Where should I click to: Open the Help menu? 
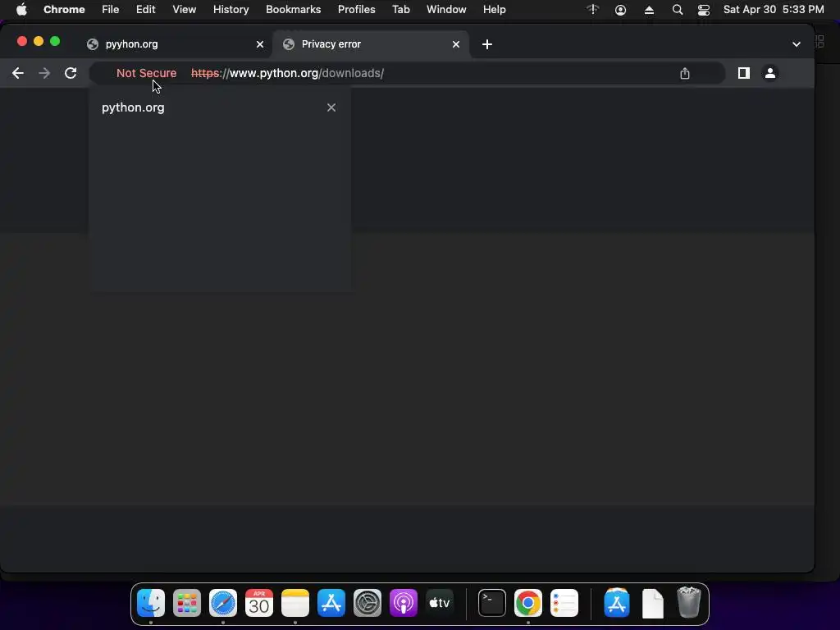point(494,10)
